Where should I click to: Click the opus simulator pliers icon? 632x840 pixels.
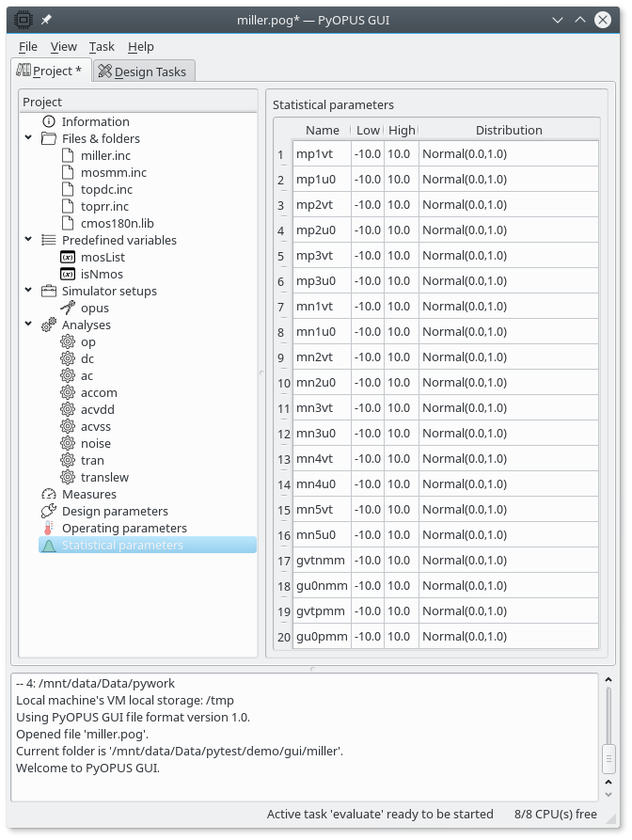[x=68, y=308]
